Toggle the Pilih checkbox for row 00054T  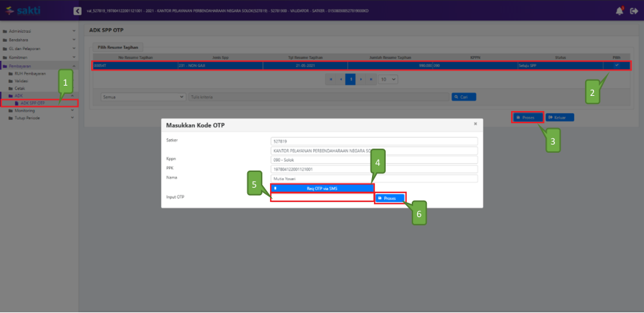[617, 65]
